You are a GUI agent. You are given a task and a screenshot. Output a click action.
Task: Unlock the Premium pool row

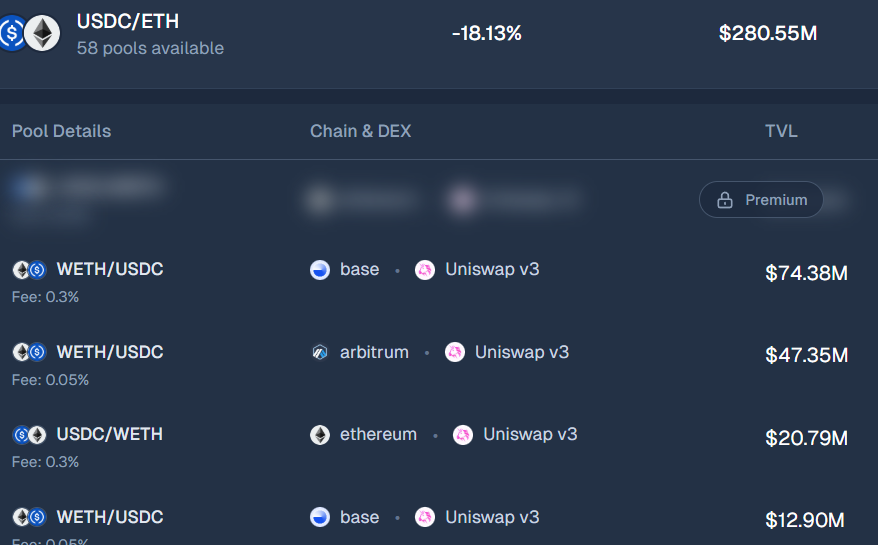click(761, 200)
